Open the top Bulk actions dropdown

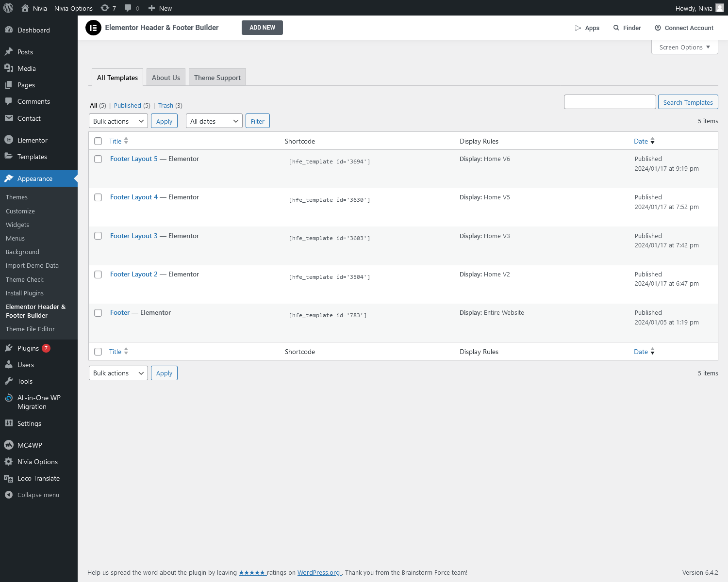118,121
